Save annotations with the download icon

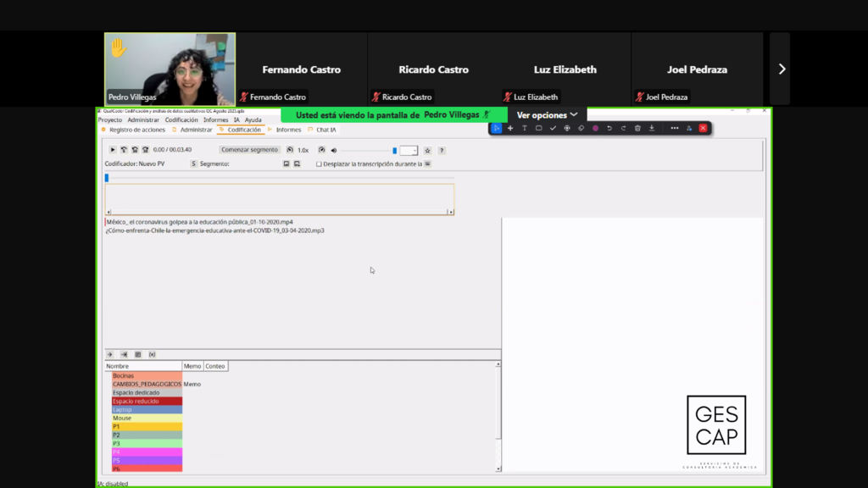(x=652, y=128)
